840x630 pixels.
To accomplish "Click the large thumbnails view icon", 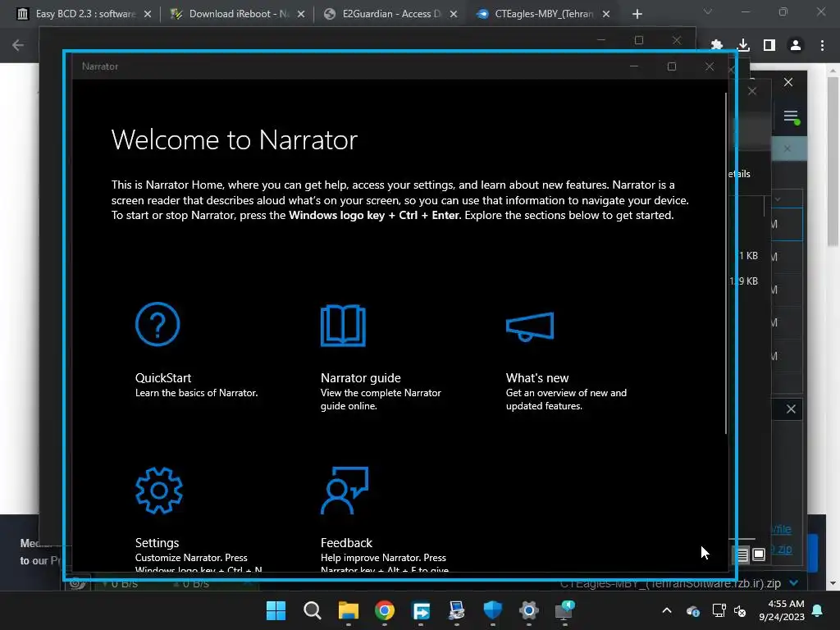I will (759, 555).
